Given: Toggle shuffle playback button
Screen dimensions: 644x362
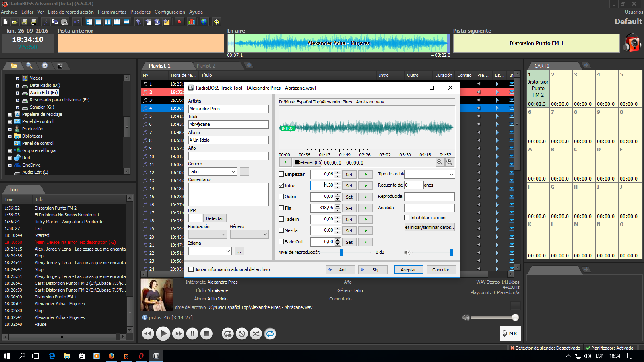Looking at the screenshot, I should [x=256, y=333].
